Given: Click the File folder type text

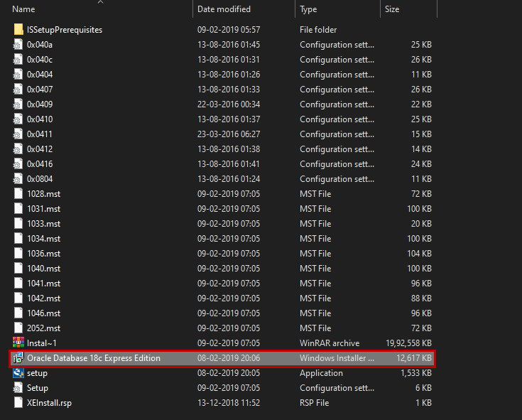Looking at the screenshot, I should point(318,30).
